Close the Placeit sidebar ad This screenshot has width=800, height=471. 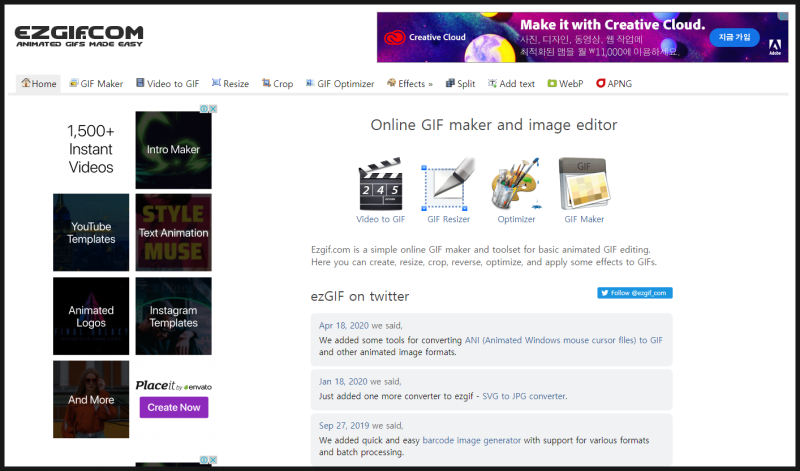[213, 109]
